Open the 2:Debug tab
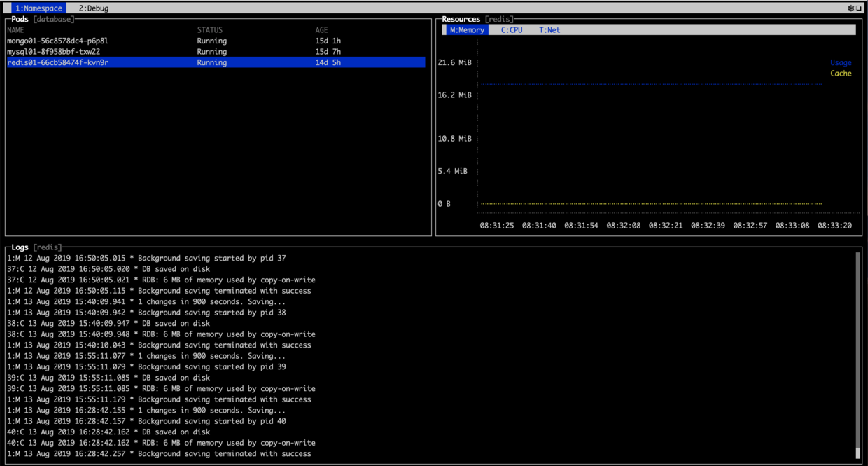Screen dimensions: 868x466 click(93, 8)
